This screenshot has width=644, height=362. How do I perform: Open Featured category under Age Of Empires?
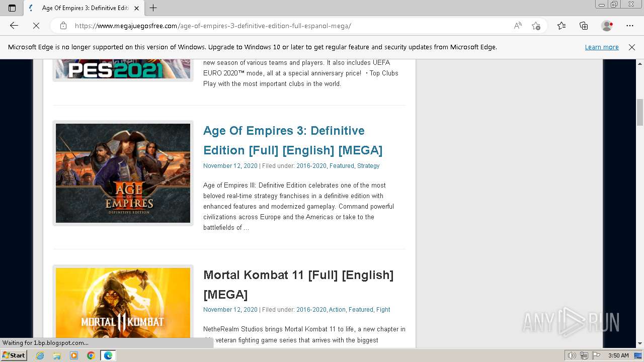(x=342, y=166)
